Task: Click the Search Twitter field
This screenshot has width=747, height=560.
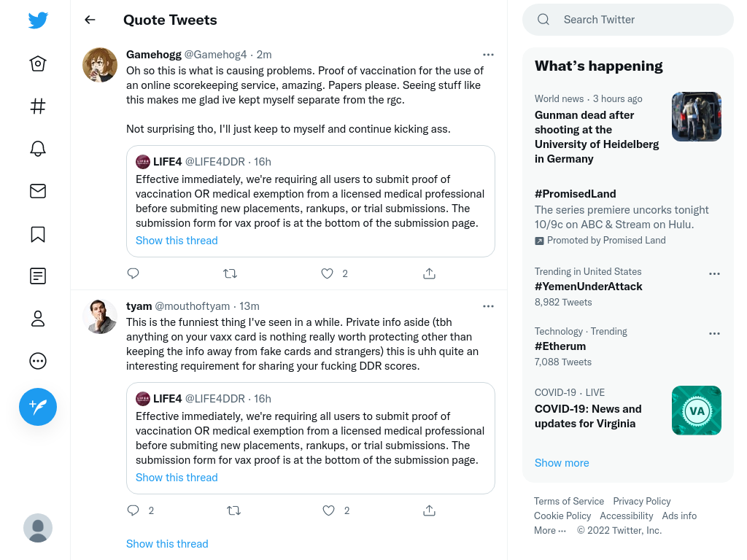Action: tap(628, 20)
